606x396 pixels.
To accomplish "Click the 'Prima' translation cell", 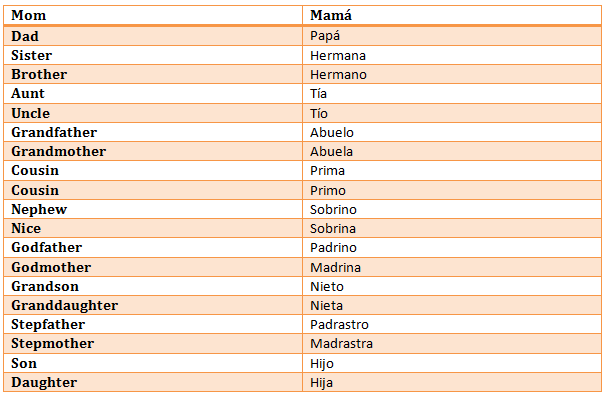I will (452, 170).
